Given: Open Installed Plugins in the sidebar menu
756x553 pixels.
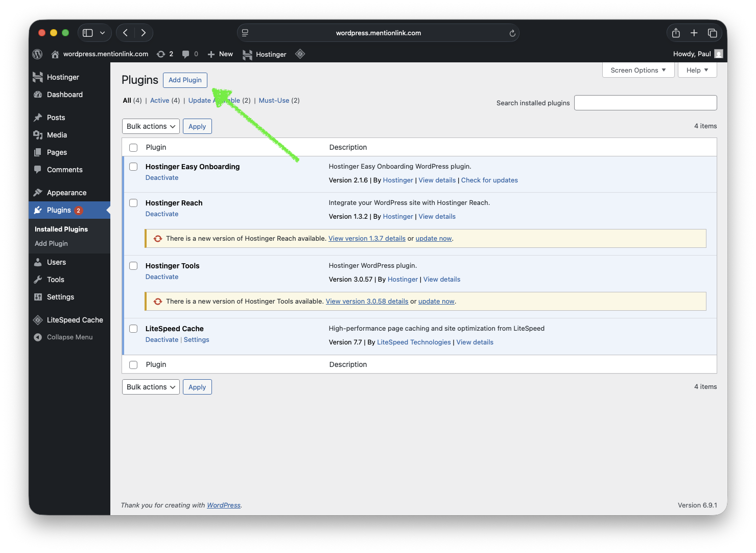Looking at the screenshot, I should coord(61,229).
